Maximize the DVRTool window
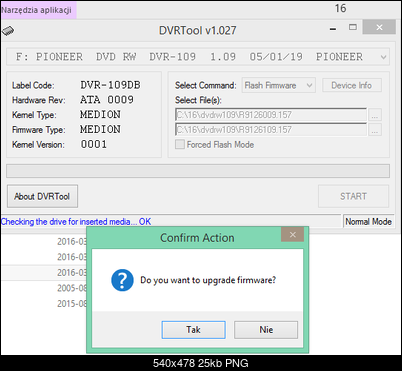 tap(353, 27)
